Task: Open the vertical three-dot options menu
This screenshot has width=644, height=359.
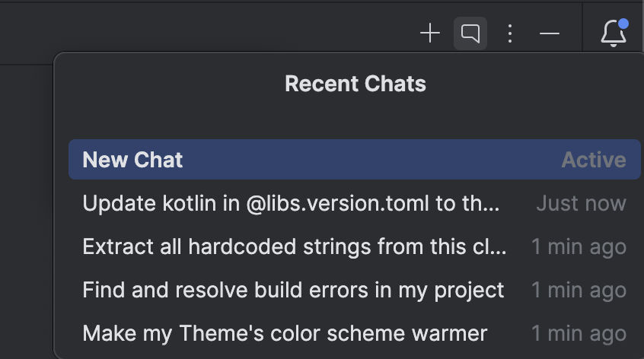Action: coord(510,33)
